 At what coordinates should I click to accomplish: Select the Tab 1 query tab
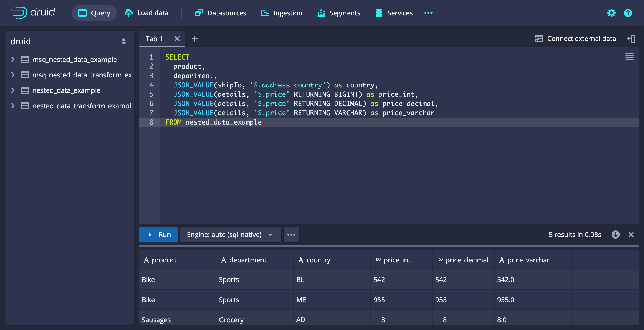(154, 39)
